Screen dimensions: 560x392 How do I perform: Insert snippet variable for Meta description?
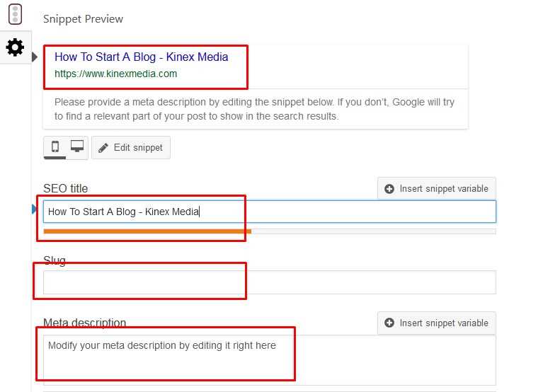tap(437, 323)
